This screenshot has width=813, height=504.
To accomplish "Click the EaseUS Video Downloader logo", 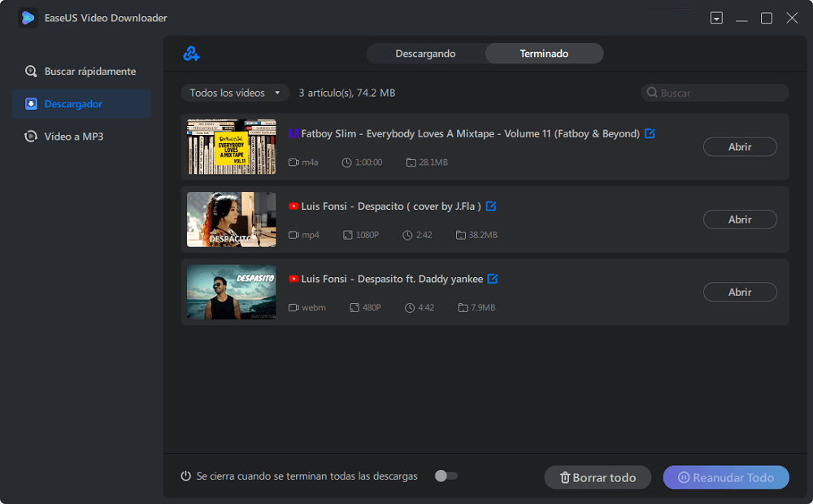I will (28, 18).
